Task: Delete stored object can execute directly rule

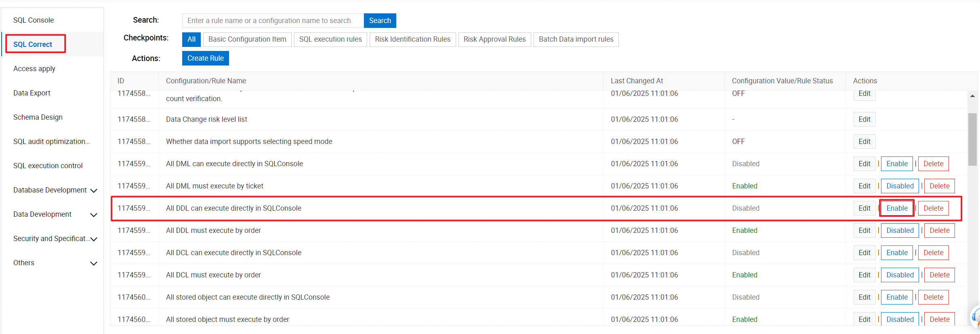Action: pos(934,297)
